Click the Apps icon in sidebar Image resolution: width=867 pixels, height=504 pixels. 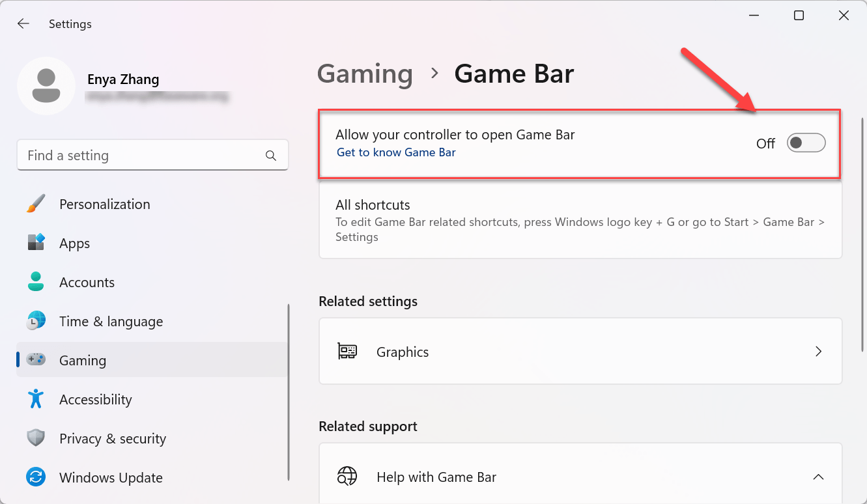(x=36, y=243)
